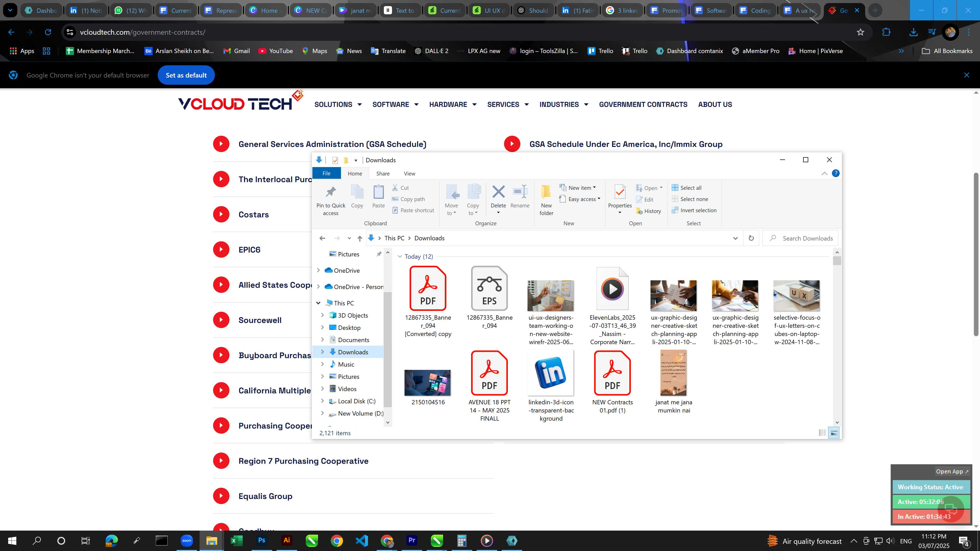Click VCLOUD TECH logo

240,101
